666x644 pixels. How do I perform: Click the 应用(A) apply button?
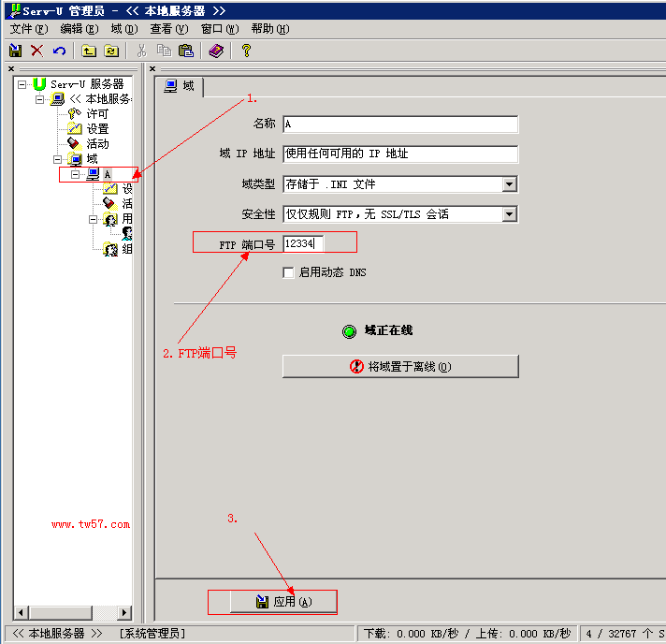point(272,602)
